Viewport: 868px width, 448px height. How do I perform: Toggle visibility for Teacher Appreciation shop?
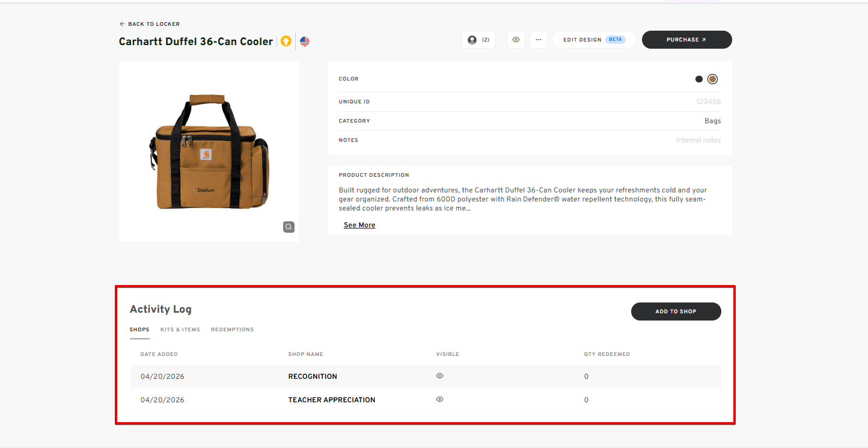click(440, 399)
